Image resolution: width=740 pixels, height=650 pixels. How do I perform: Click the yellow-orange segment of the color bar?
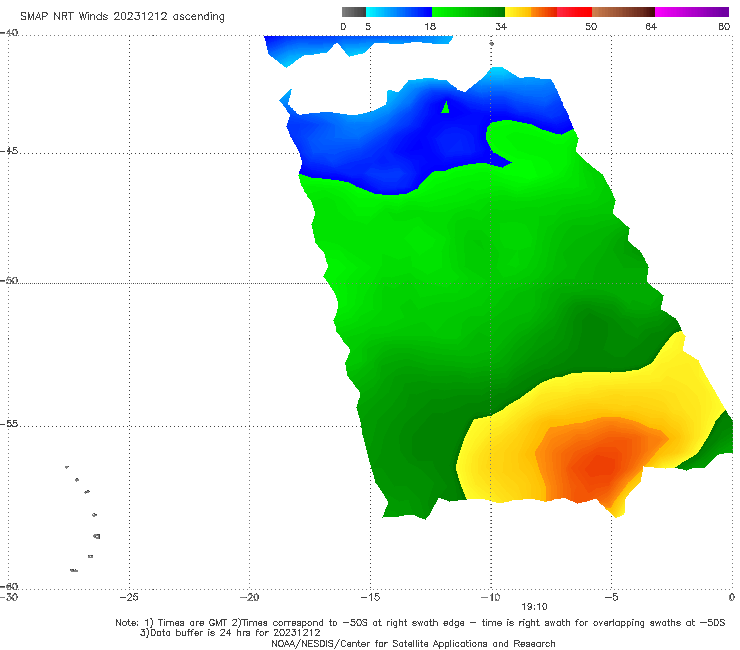pyautogui.click(x=531, y=12)
